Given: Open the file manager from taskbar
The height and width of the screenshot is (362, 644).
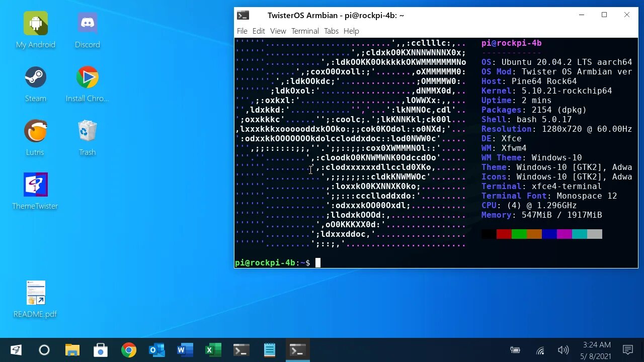Looking at the screenshot, I should click(x=72, y=350).
